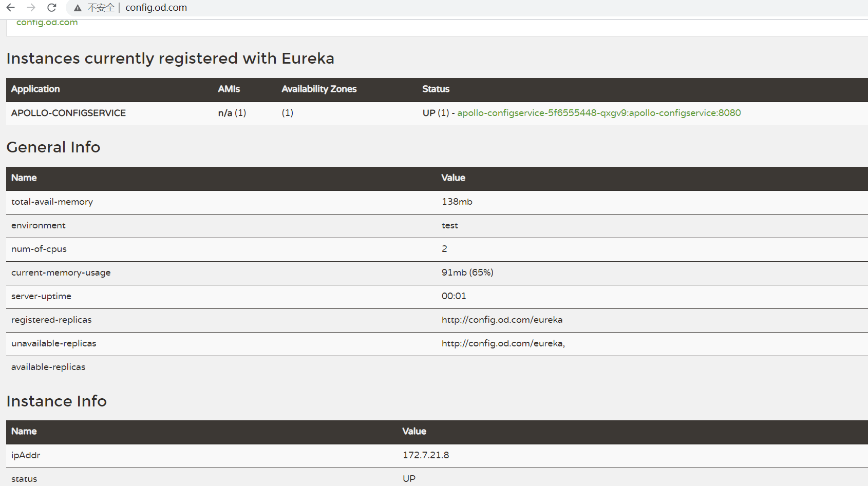Click the Instance Info heading
The height and width of the screenshot is (486, 868).
click(x=56, y=401)
